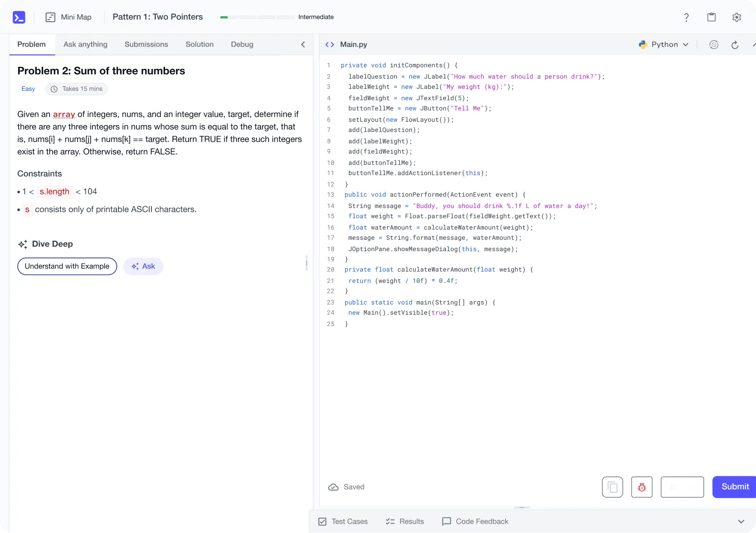Click Understand with Example button

[67, 266]
